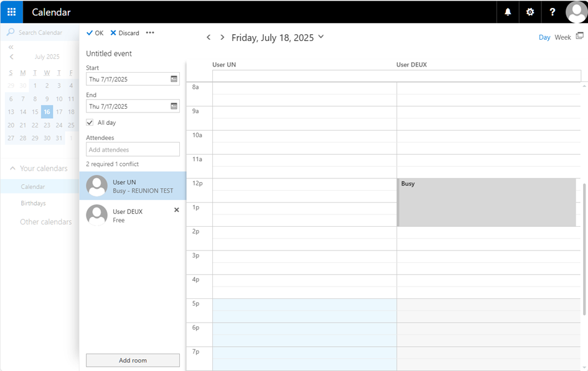Open notifications bell icon
This screenshot has height=371, width=588.
508,12
